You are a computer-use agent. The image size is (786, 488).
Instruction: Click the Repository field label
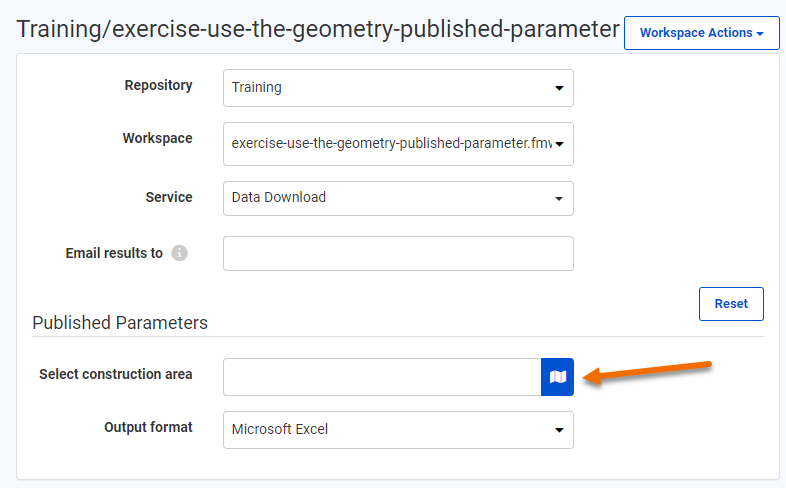[x=158, y=86]
